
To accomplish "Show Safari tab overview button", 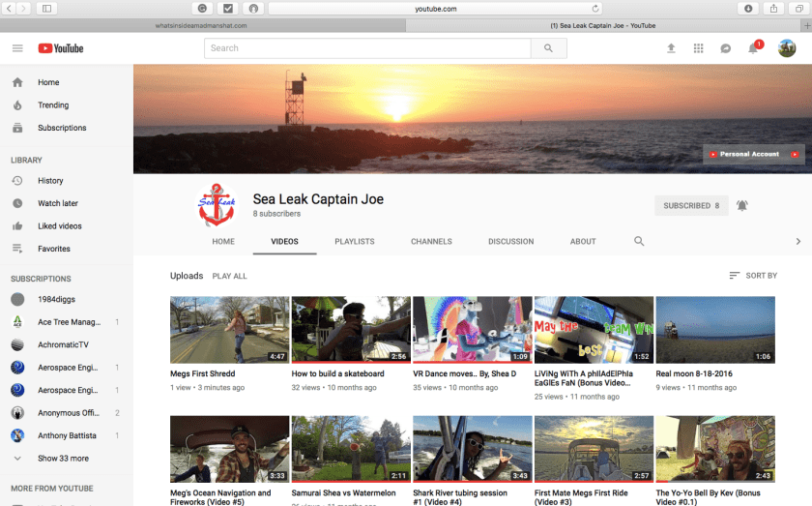I will click(x=799, y=9).
